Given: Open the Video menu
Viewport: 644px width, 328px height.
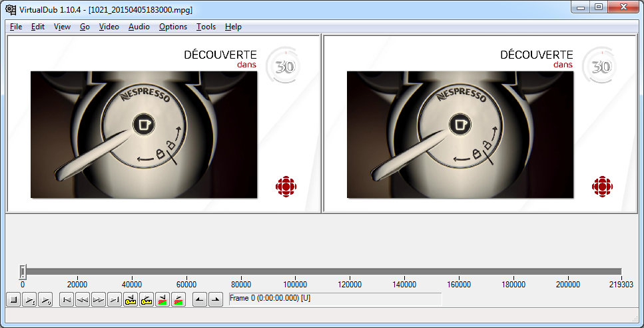Looking at the screenshot, I should click(109, 27).
